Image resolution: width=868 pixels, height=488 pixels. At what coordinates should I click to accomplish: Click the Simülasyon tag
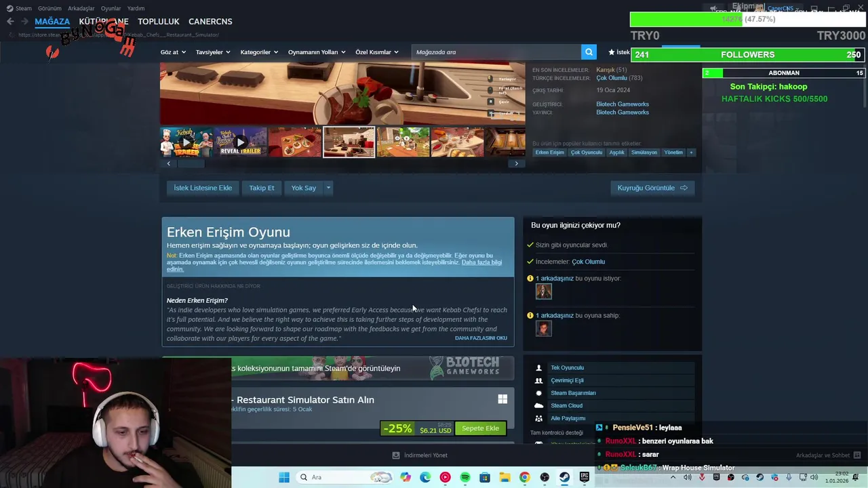[x=644, y=152]
